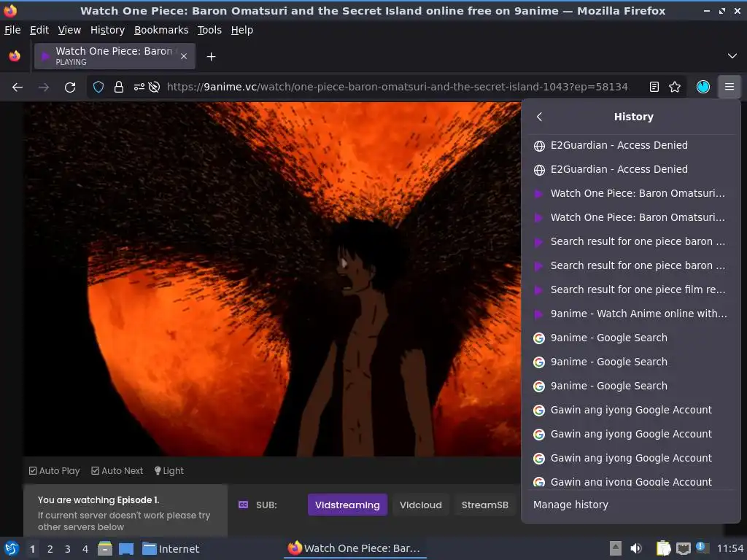This screenshot has height=560, width=747.
Task: Switch to virtual desktop 3
Action: pos(68,549)
